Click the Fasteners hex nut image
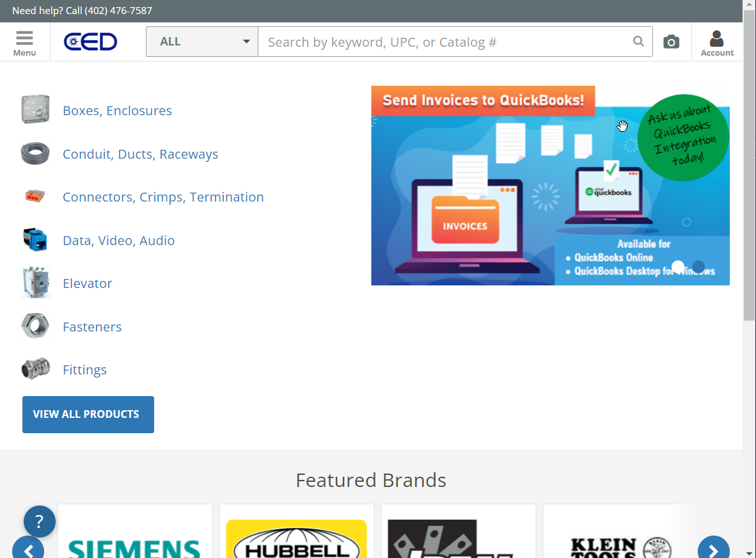This screenshot has width=756, height=558. 35,326
